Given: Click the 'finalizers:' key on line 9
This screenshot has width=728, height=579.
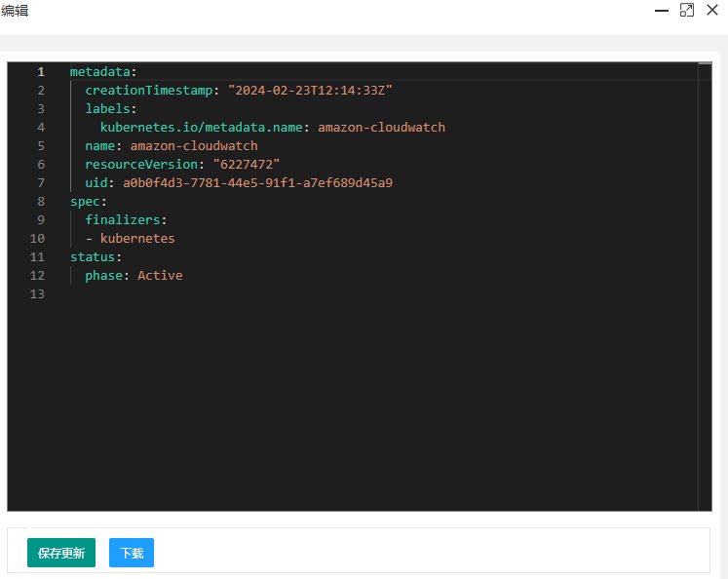Looking at the screenshot, I should tap(126, 220).
